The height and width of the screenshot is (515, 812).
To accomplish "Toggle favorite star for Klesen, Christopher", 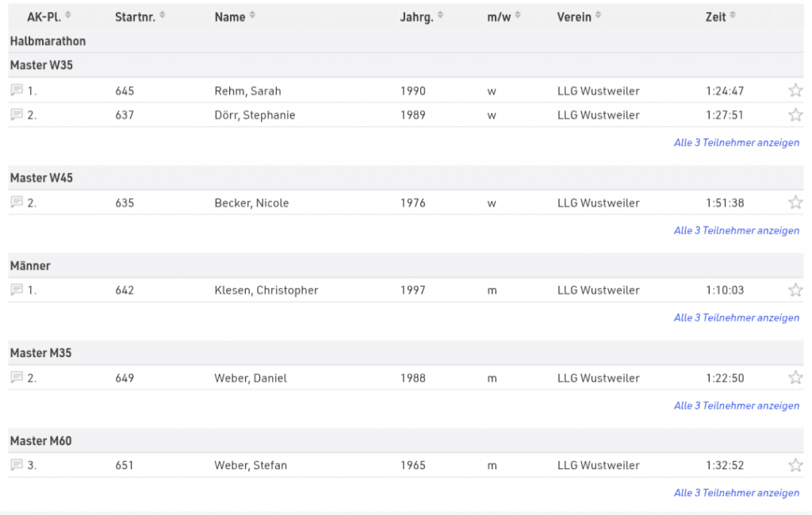I will 795,290.
